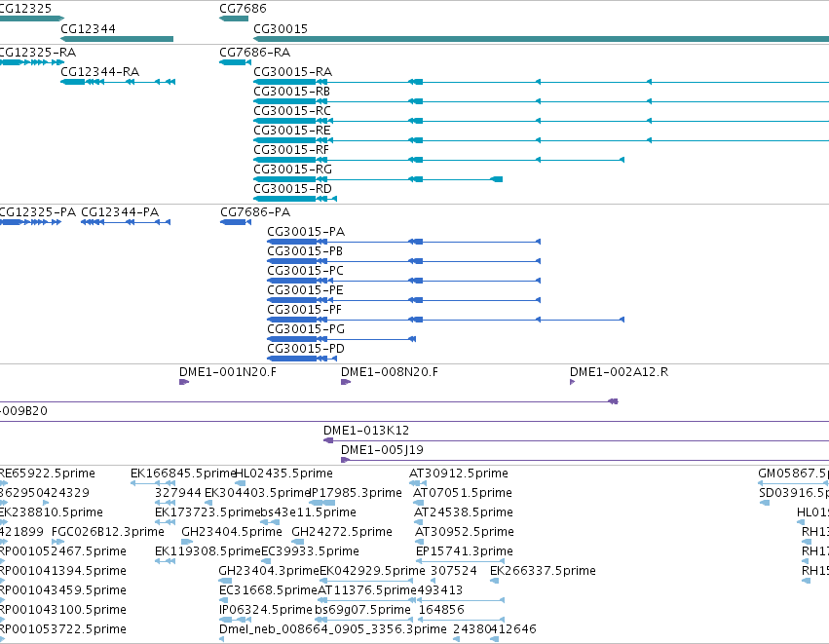This screenshot has width=829, height=644.
Task: Select the EK238810.5prime EST
Action: click(4, 522)
